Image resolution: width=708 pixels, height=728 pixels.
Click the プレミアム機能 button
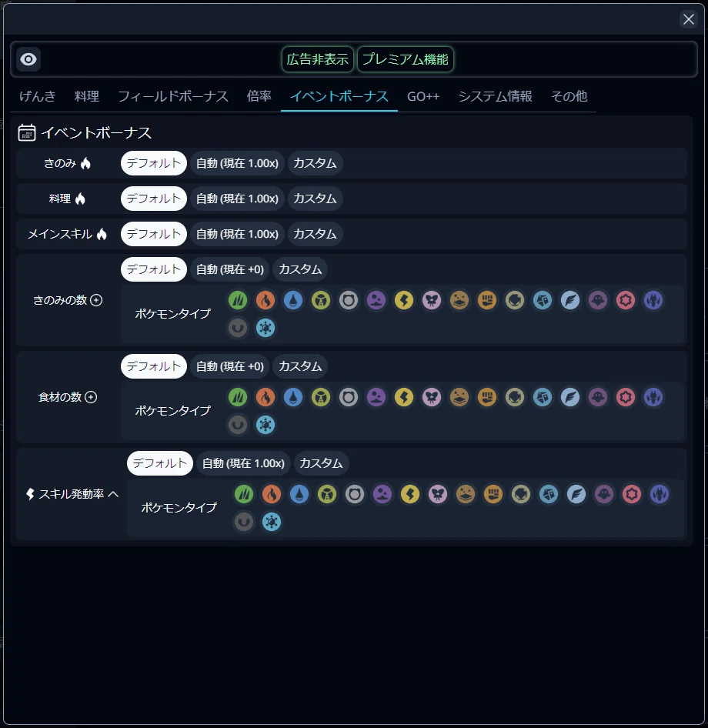click(406, 59)
